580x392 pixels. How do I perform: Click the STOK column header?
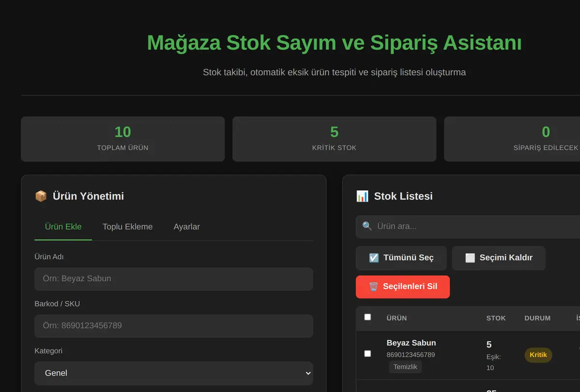[496, 318]
